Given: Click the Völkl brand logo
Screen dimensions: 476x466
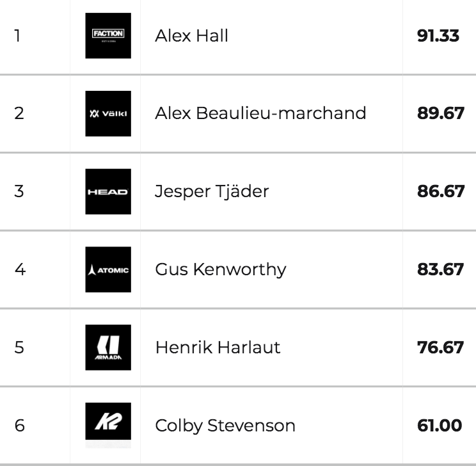Looking at the screenshot, I should click(108, 114).
